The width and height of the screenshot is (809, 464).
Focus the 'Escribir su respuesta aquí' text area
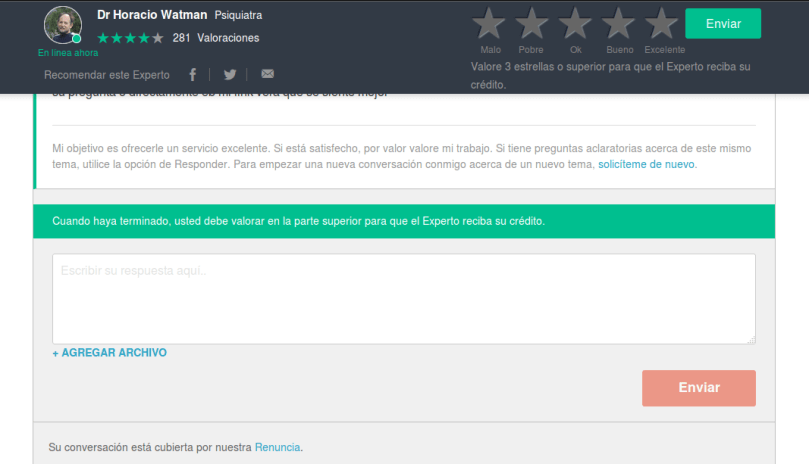click(403, 299)
